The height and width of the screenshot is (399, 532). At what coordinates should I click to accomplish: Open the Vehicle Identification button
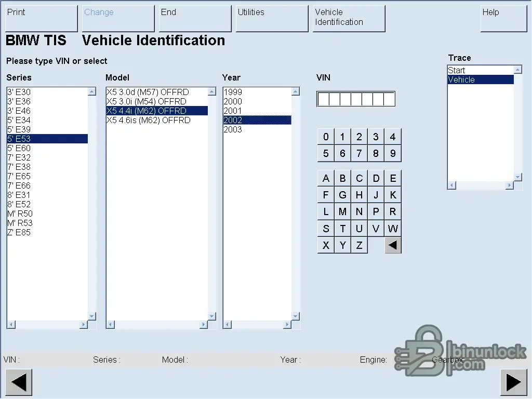pyautogui.click(x=349, y=18)
